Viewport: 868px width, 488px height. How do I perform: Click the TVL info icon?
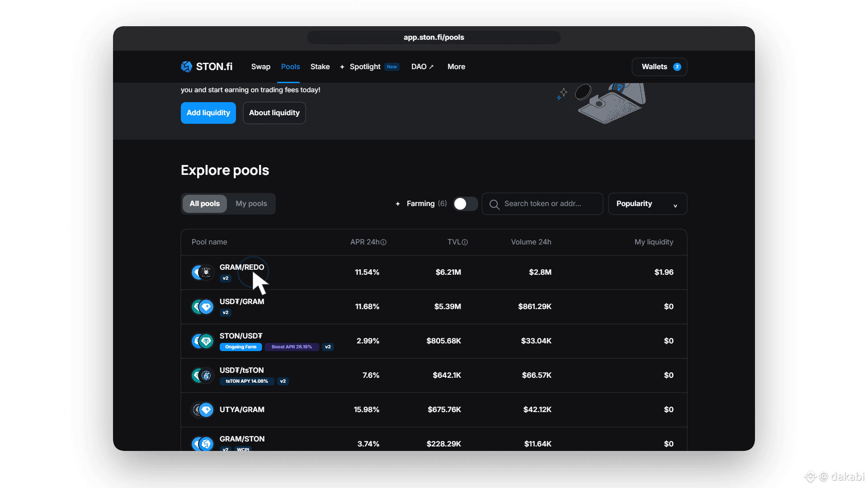pos(465,242)
